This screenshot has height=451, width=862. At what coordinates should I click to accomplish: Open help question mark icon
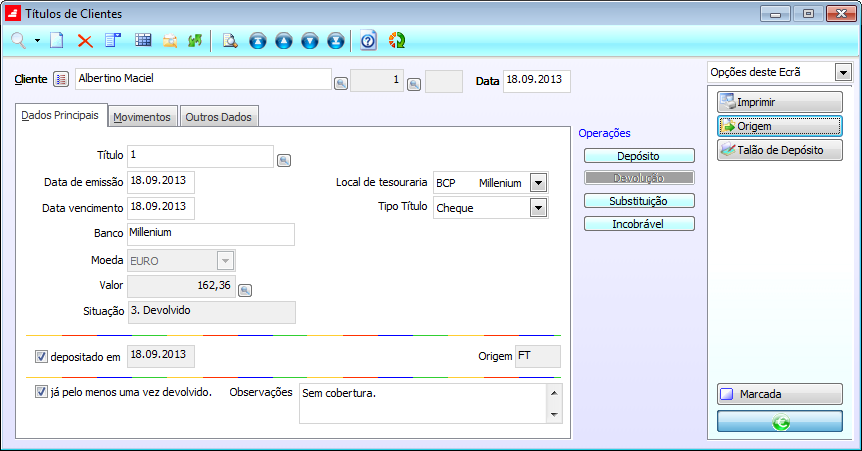click(368, 41)
